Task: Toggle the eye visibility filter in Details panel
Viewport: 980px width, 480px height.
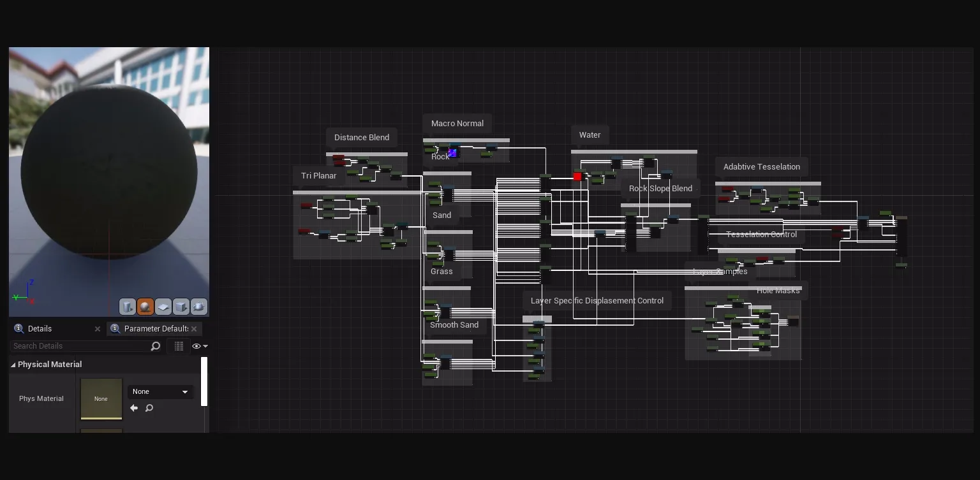Action: (197, 346)
